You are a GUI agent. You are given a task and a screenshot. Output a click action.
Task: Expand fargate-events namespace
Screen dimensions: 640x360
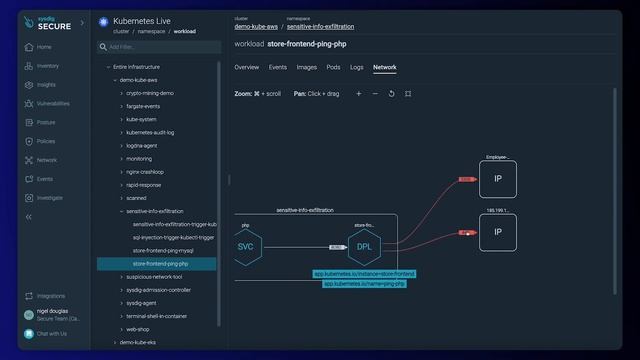pyautogui.click(x=121, y=107)
